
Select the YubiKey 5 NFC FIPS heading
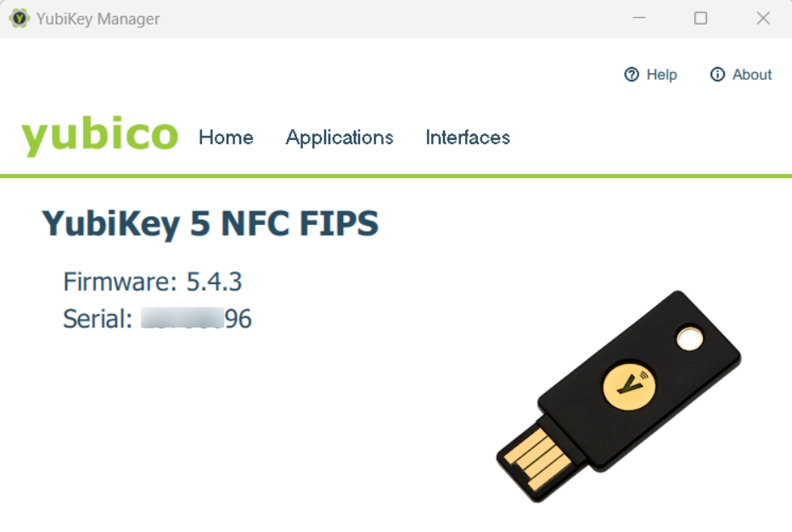point(211,223)
